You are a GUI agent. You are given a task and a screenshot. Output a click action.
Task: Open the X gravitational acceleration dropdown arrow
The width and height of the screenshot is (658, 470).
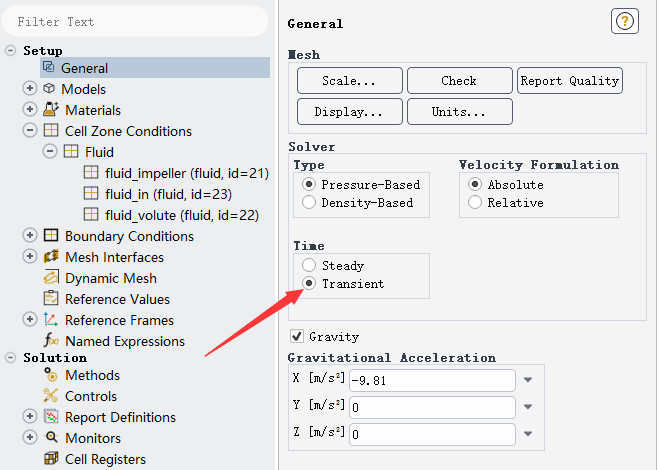click(528, 380)
